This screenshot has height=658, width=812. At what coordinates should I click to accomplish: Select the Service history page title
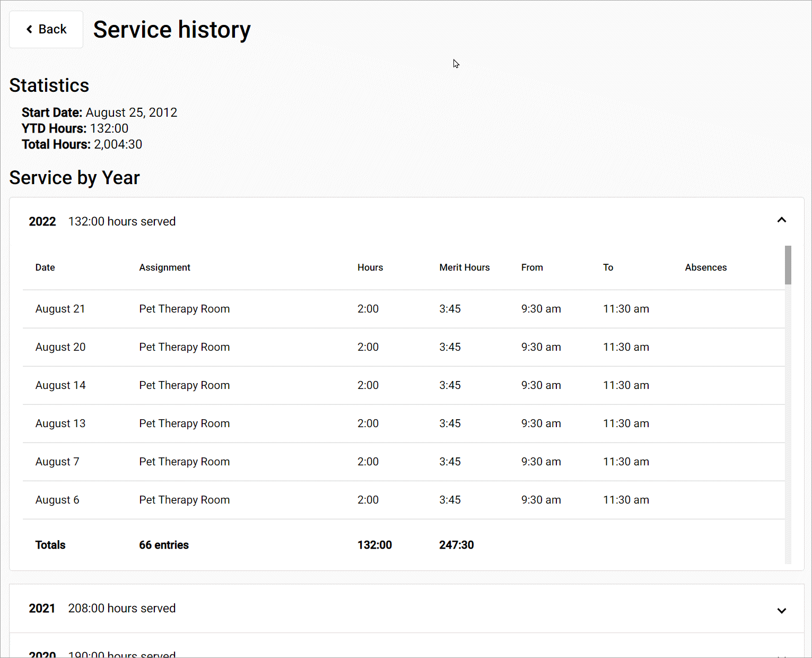point(171,29)
